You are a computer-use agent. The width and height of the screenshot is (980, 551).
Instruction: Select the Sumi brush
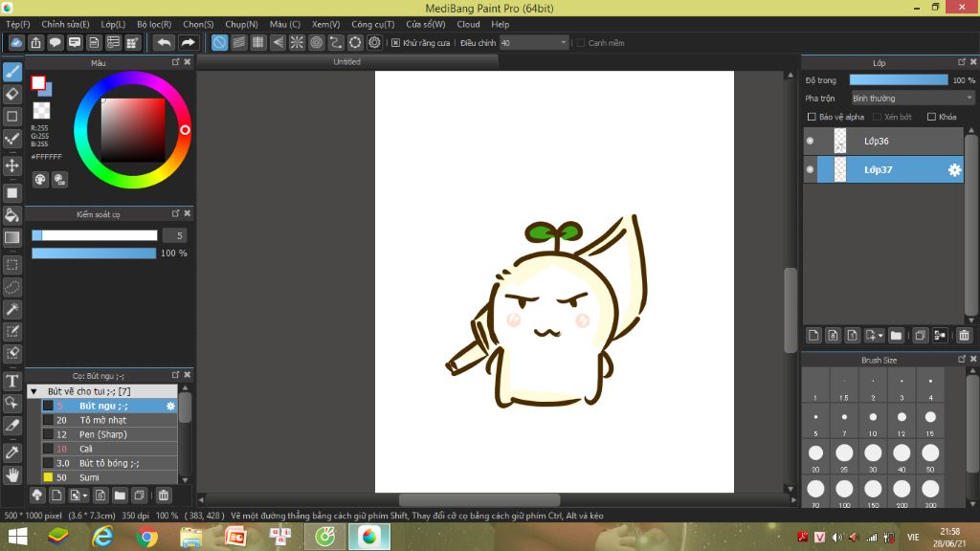tap(109, 478)
